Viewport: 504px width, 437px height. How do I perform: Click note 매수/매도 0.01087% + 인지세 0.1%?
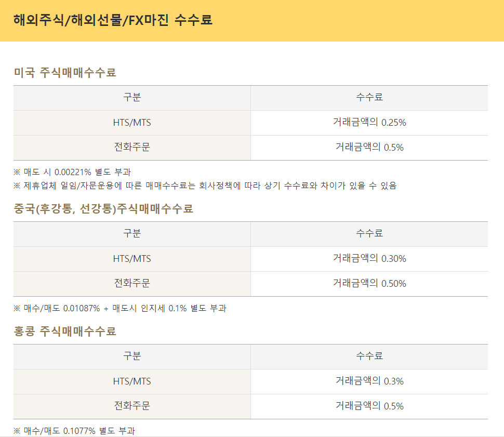click(x=120, y=308)
